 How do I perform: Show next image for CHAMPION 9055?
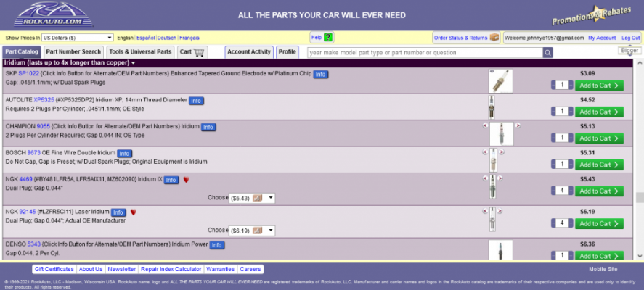tap(518, 125)
